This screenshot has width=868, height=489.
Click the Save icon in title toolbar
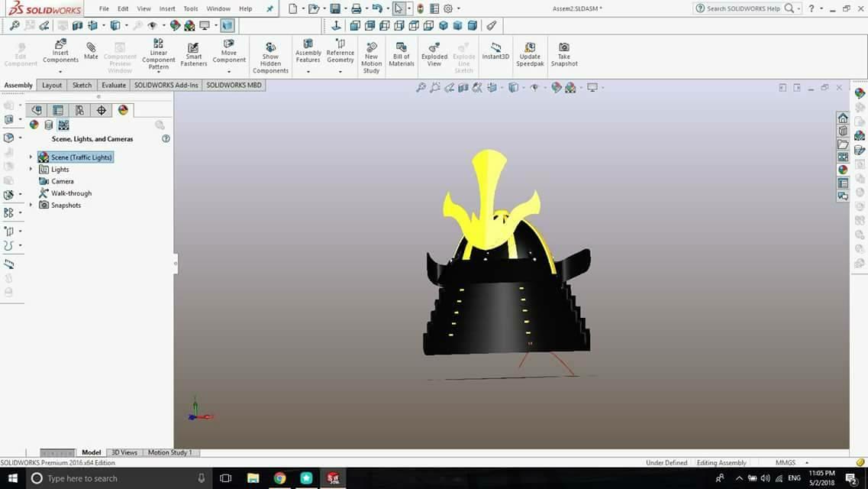tap(335, 8)
